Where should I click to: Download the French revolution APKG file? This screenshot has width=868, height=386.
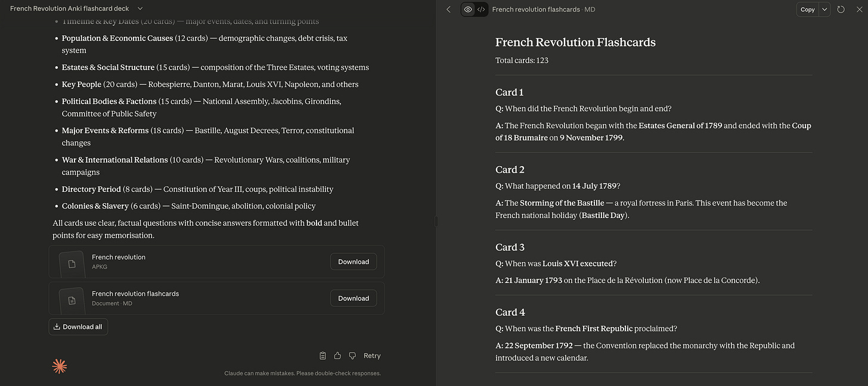(354, 262)
